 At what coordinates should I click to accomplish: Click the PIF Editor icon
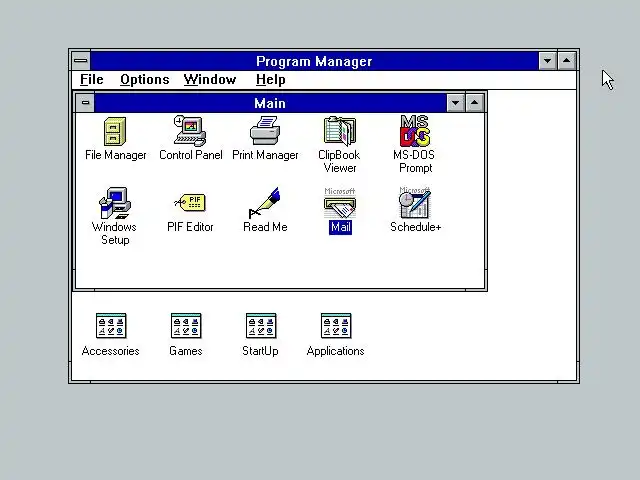[190, 203]
